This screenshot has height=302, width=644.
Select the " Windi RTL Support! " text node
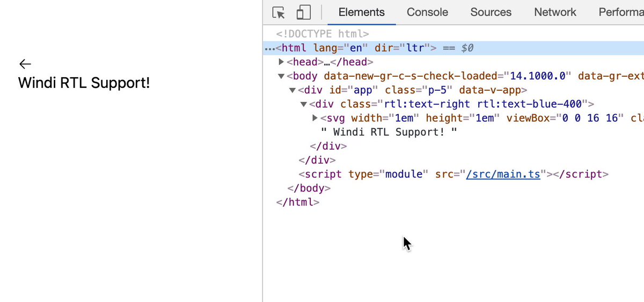389,132
